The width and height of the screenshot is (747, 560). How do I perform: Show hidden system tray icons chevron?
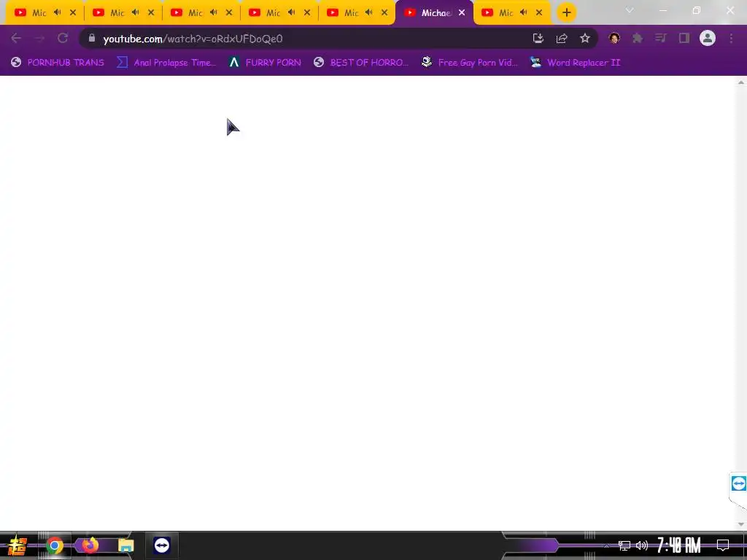coord(606,545)
